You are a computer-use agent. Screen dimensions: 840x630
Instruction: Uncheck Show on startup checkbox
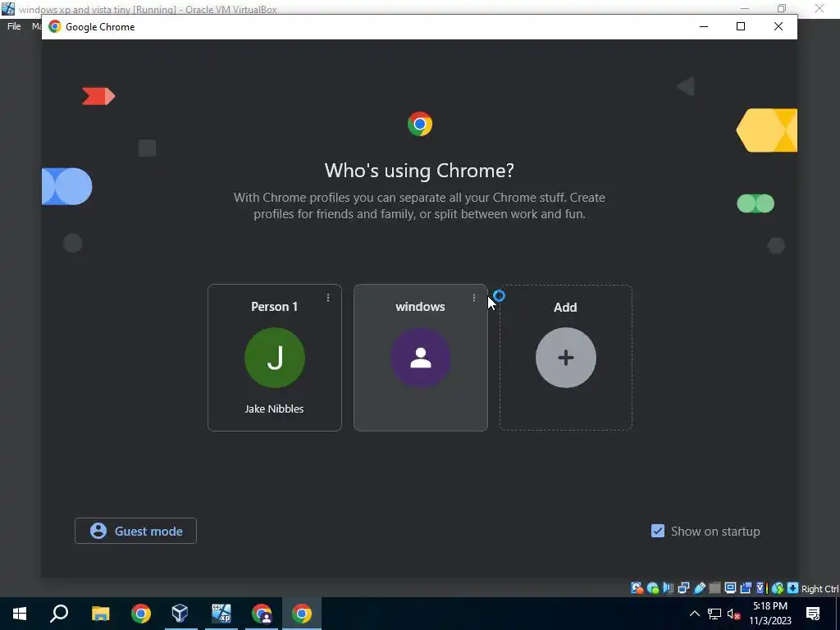point(657,531)
